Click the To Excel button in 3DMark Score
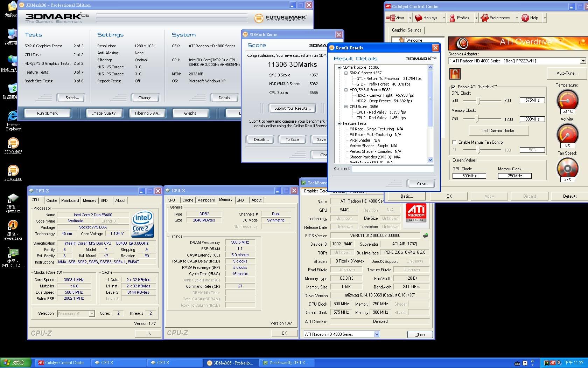The width and height of the screenshot is (588, 368). [292, 139]
